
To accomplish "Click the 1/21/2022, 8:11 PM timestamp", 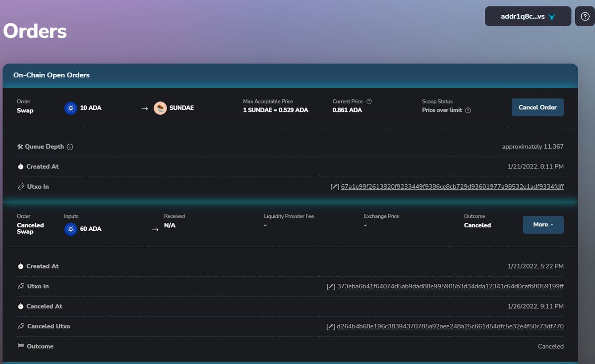I will [535, 167].
